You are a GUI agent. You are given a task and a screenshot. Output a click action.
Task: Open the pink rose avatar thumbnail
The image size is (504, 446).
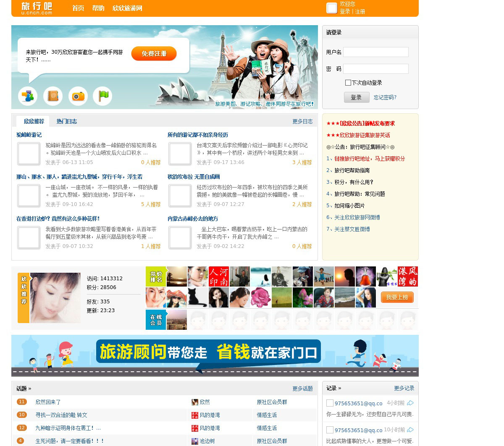click(x=261, y=297)
